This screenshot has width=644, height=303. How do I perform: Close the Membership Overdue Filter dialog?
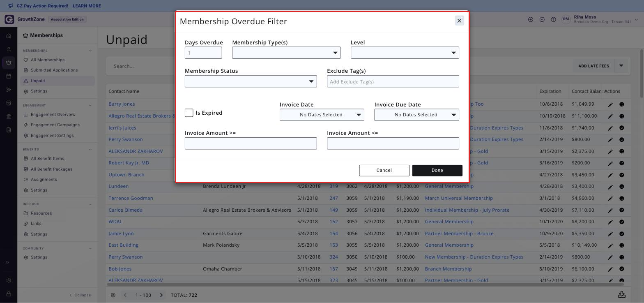(x=459, y=21)
